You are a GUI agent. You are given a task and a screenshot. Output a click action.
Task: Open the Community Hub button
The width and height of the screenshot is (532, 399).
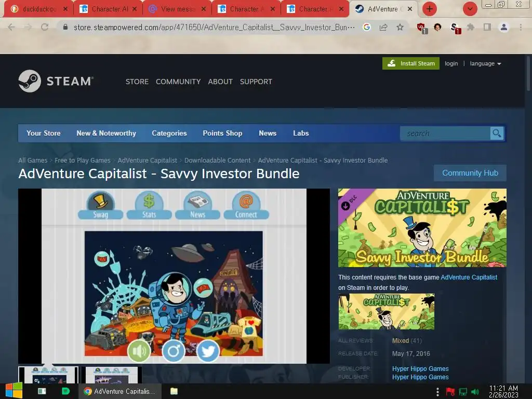(470, 173)
